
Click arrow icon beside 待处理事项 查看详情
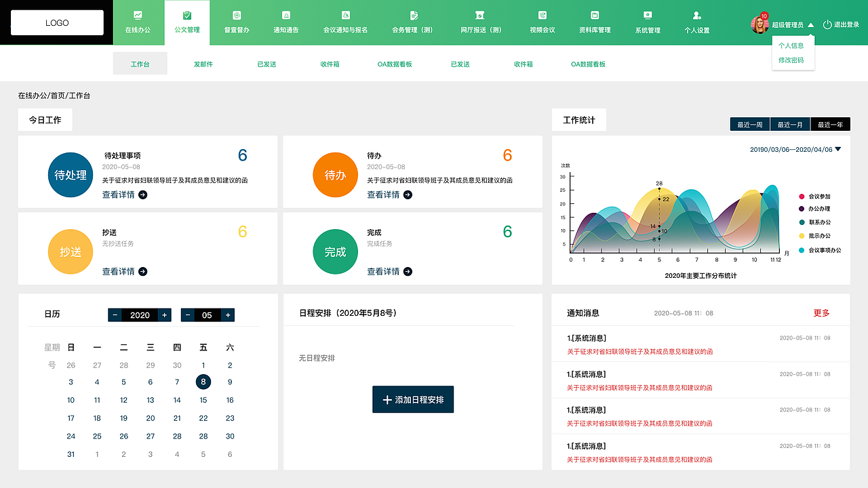tap(142, 195)
